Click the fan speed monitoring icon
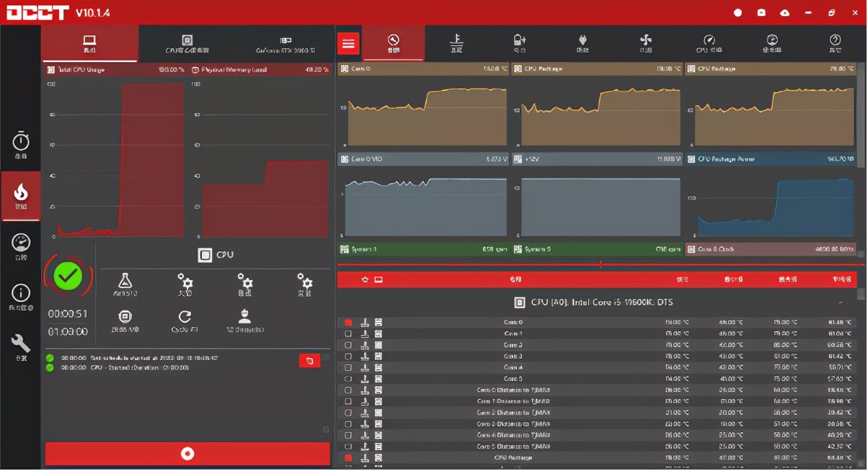Image resolution: width=868 pixels, height=471 pixels. (645, 43)
